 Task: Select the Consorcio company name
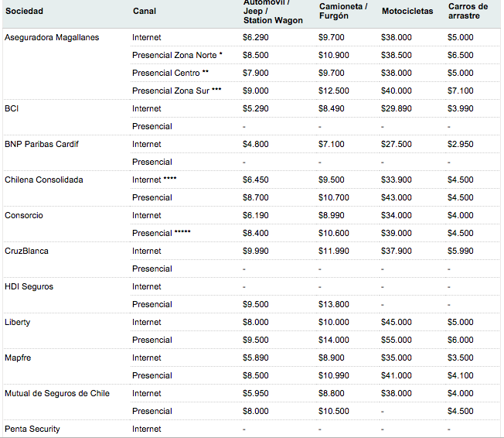(24, 215)
